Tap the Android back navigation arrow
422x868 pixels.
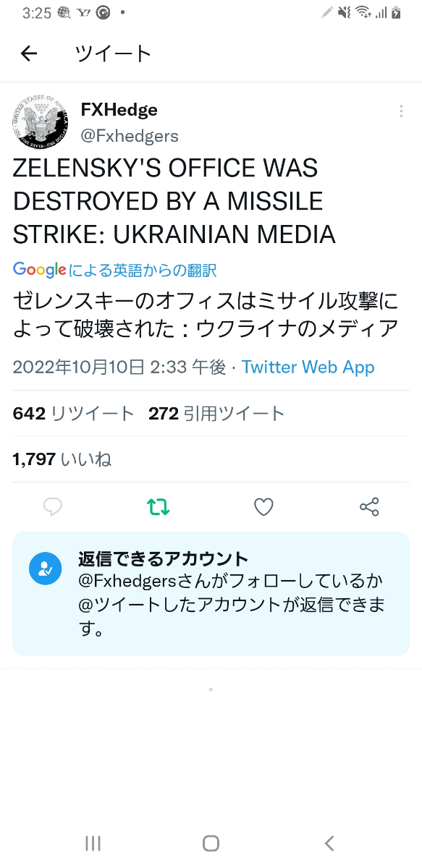pos(329,843)
